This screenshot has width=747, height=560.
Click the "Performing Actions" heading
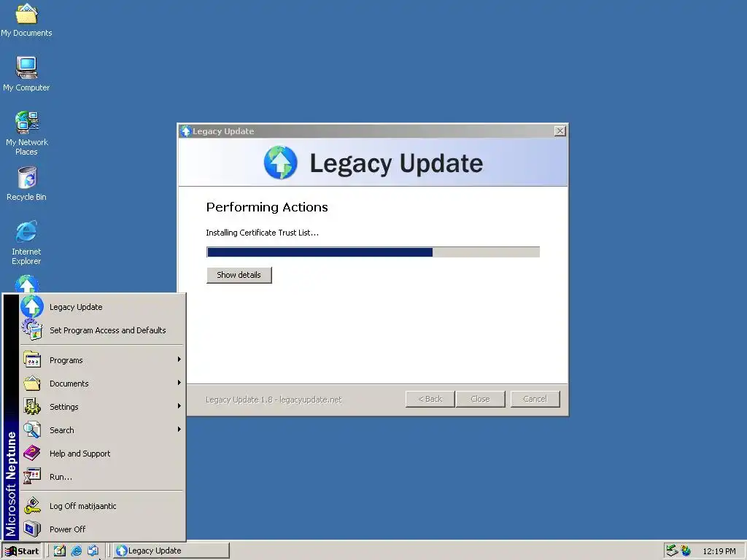point(267,207)
